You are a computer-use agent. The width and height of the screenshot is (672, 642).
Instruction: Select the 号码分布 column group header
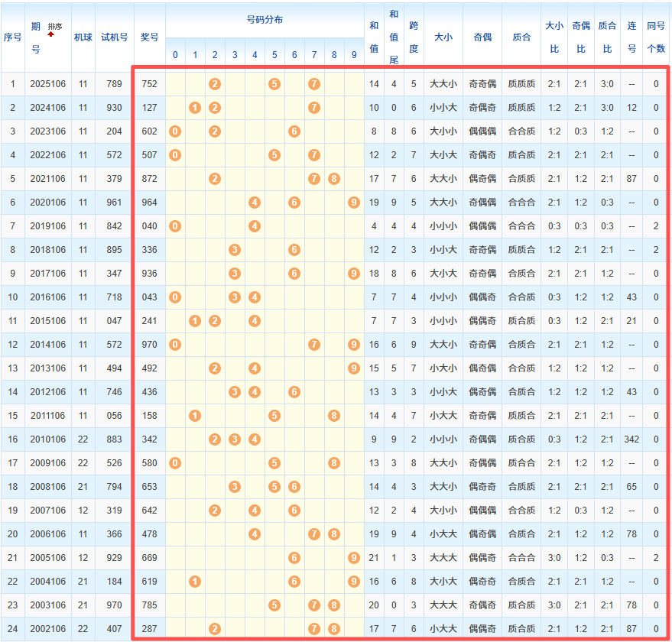click(265, 19)
